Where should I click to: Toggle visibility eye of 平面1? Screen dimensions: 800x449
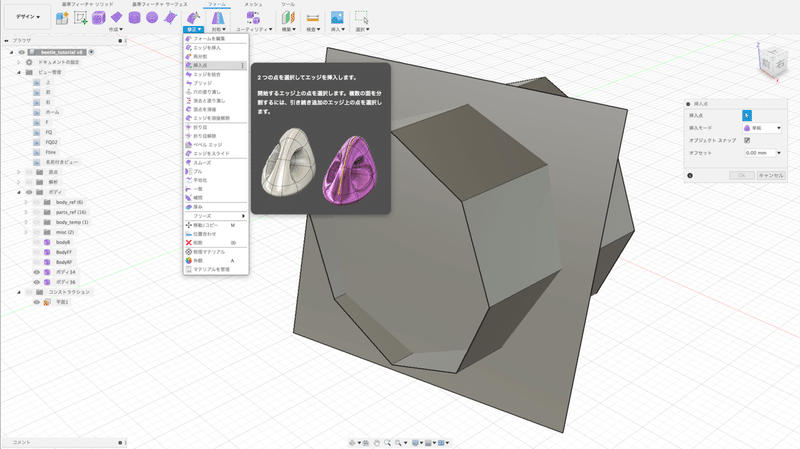[x=37, y=302]
